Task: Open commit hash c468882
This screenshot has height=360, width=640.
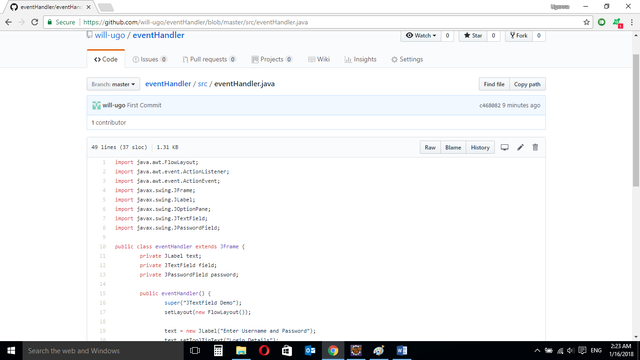Action: [x=490, y=105]
